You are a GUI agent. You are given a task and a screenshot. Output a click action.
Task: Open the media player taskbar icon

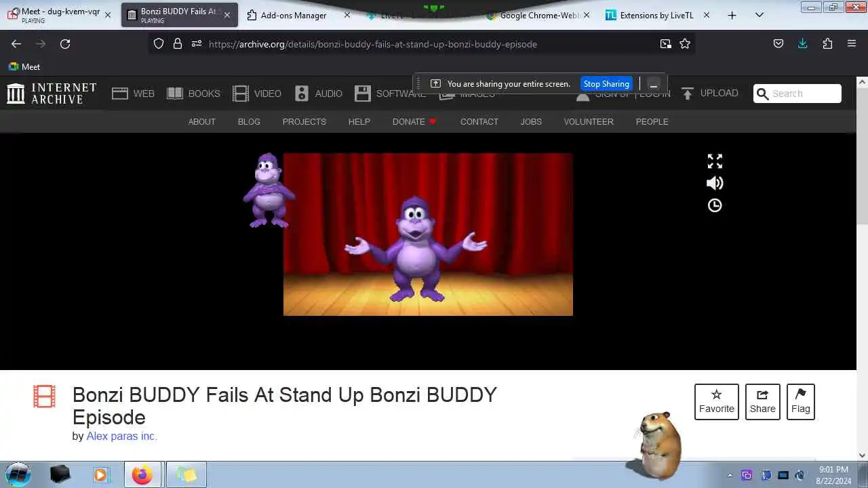click(x=100, y=474)
